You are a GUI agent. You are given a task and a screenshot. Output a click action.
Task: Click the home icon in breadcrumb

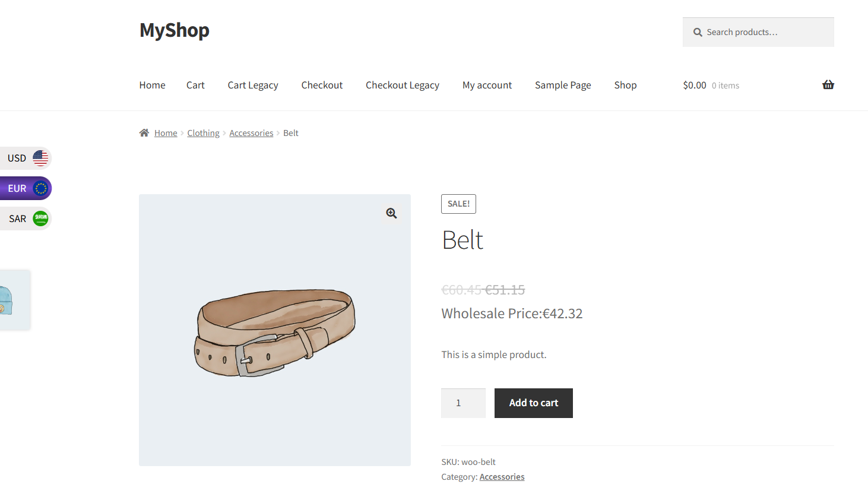(144, 133)
